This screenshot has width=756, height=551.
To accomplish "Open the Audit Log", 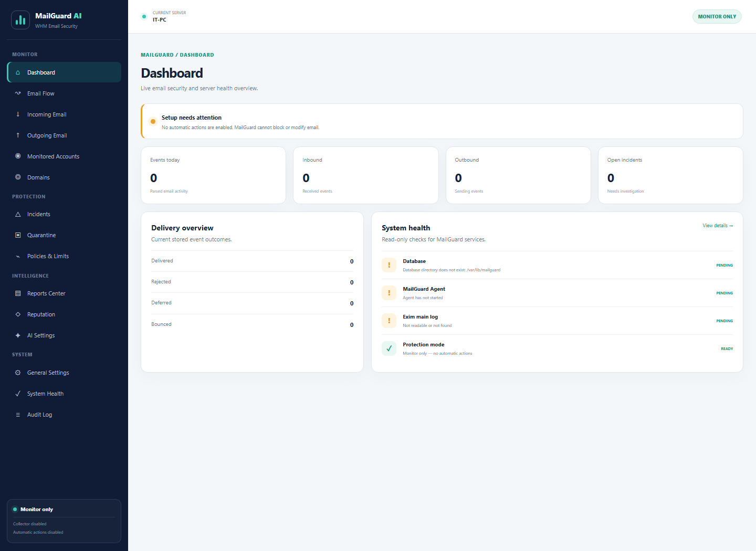I will click(64, 415).
